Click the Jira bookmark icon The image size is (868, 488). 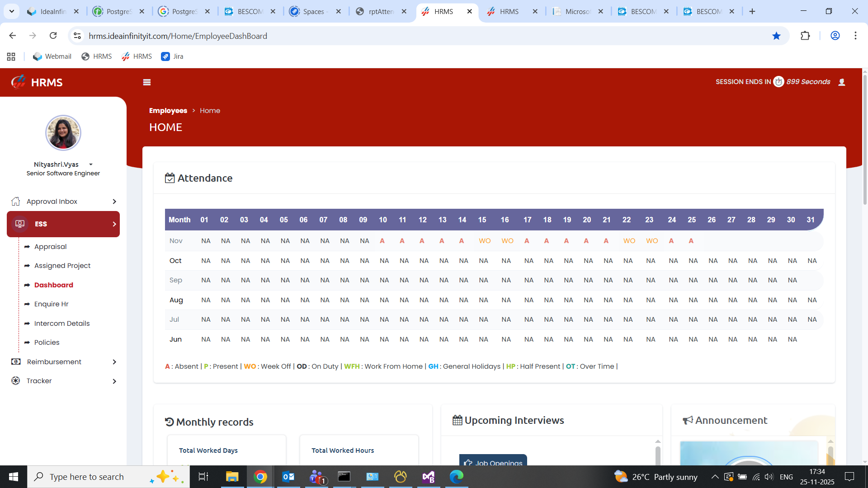[x=165, y=56]
